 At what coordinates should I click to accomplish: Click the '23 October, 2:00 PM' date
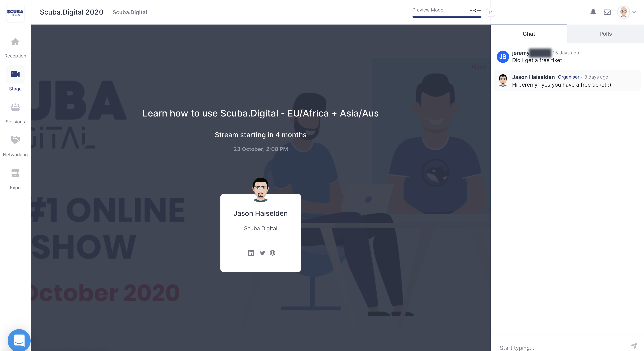pyautogui.click(x=260, y=149)
